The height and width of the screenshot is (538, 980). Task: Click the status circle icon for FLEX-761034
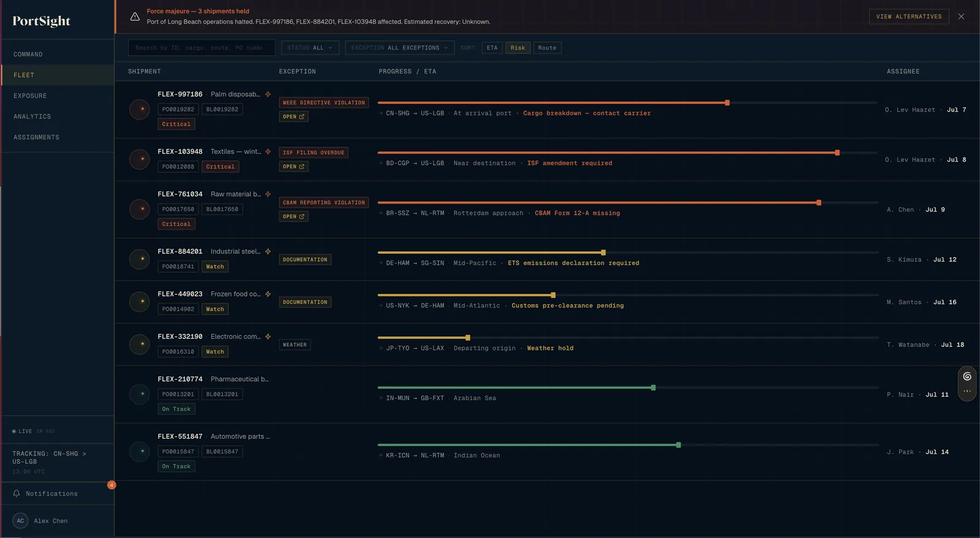(x=140, y=209)
